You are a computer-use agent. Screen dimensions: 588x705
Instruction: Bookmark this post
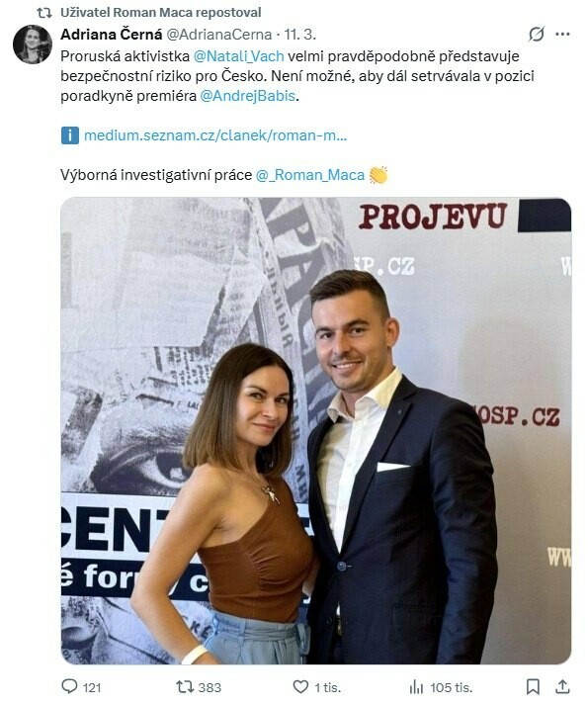click(533, 686)
